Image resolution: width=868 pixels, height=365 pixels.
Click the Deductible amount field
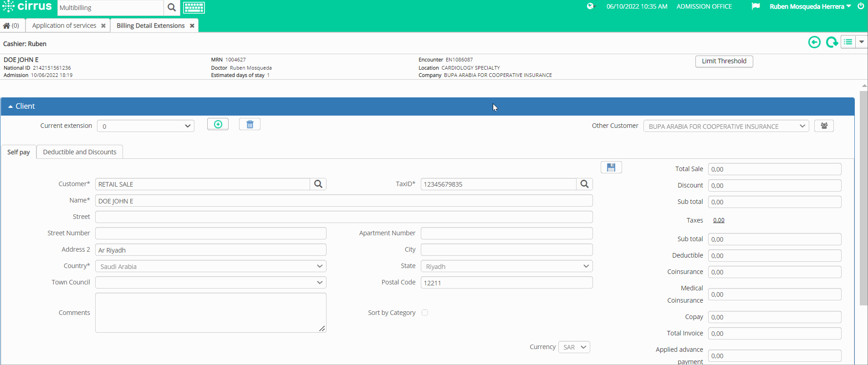775,255
